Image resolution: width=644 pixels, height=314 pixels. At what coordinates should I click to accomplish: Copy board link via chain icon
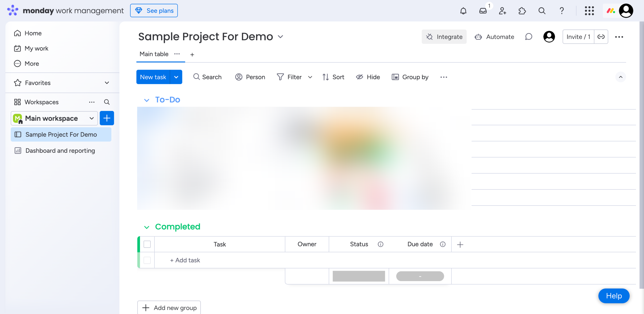point(601,37)
